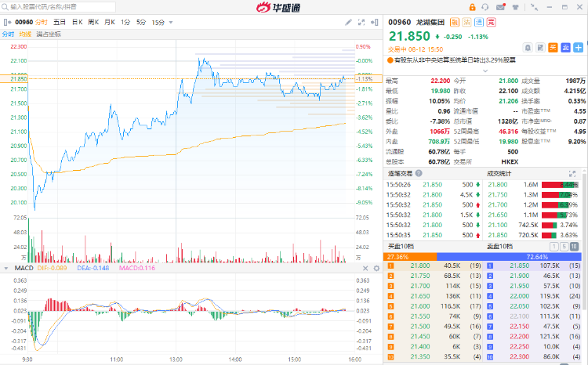Click the chart fullscreen icon
The height and width of the screenshot is (365, 588).
(361, 22)
